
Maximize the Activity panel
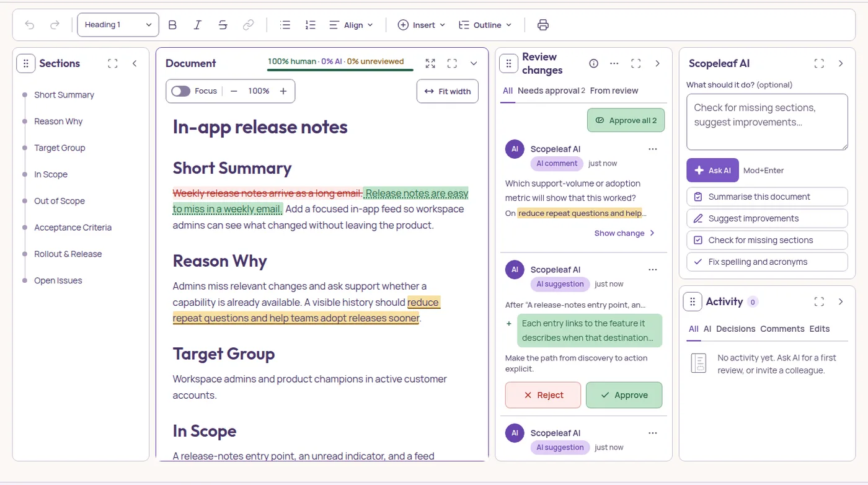coord(819,301)
